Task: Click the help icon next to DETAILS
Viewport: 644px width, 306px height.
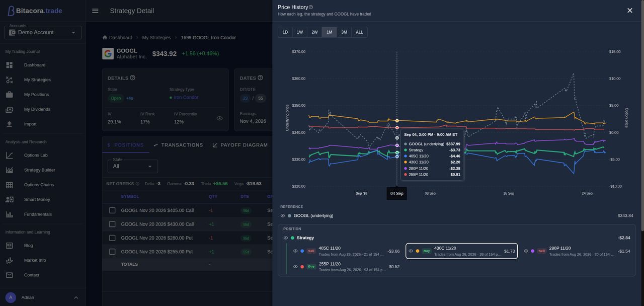Action: point(133,78)
